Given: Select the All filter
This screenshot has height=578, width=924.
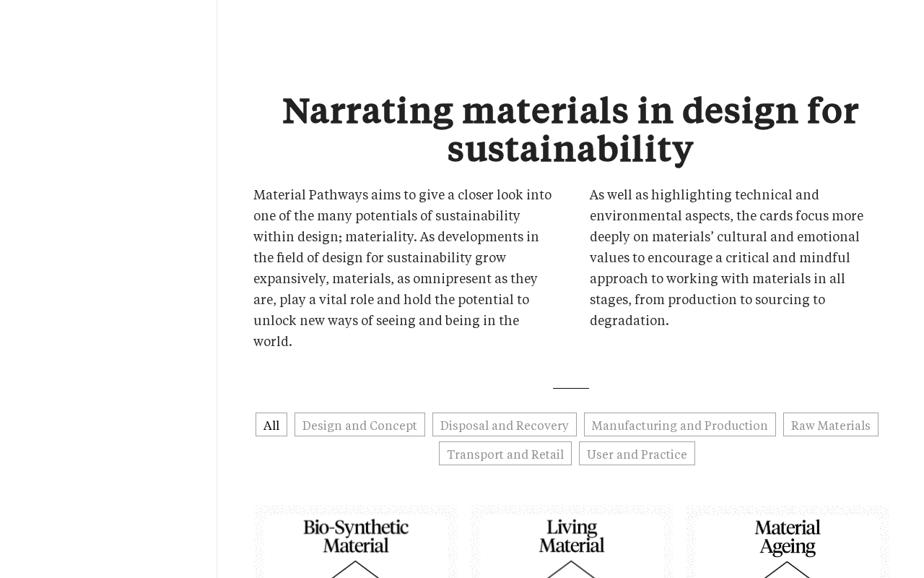Looking at the screenshot, I should pyautogui.click(x=271, y=425).
